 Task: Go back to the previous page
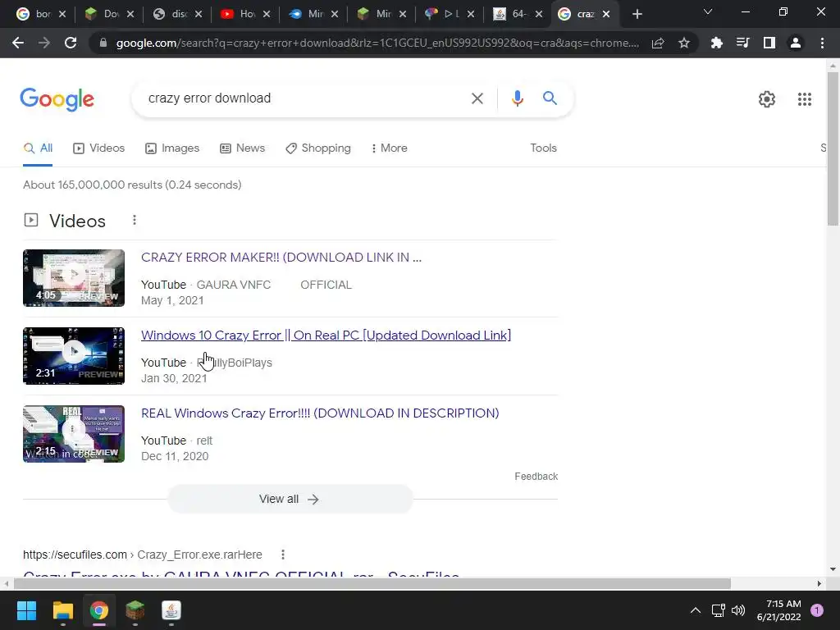[x=18, y=43]
